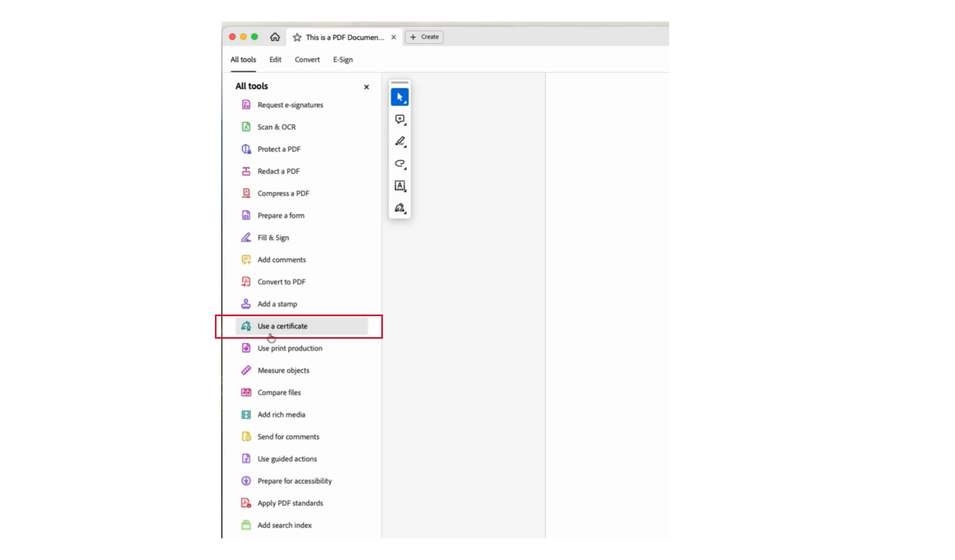Open 'Scan & OCR' text label

277,127
